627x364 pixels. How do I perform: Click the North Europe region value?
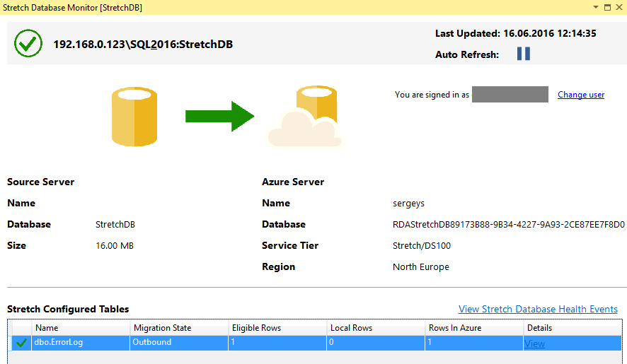420,267
